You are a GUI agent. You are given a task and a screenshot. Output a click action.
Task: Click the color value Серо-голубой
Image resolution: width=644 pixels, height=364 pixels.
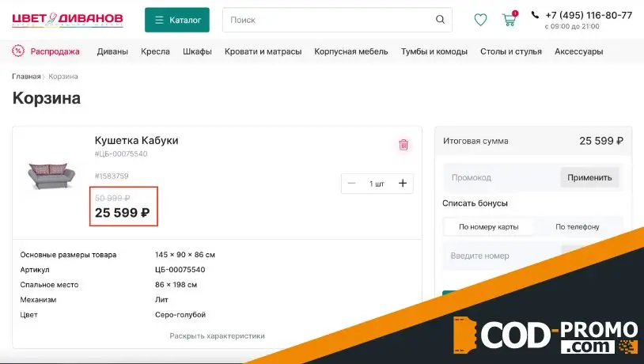pos(180,315)
